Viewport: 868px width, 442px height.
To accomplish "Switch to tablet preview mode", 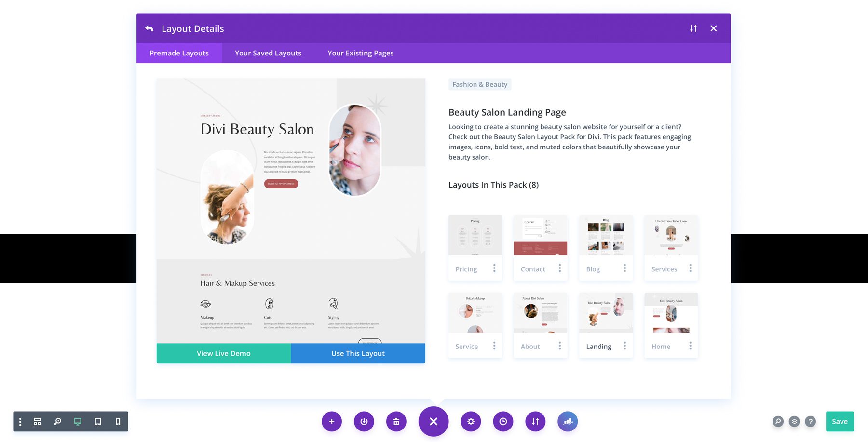I will [98, 421].
